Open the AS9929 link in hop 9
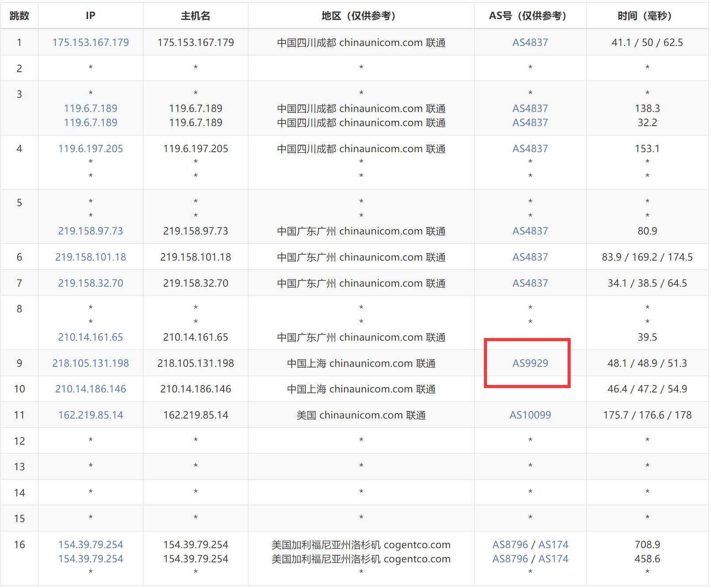The width and height of the screenshot is (711, 588). (530, 363)
